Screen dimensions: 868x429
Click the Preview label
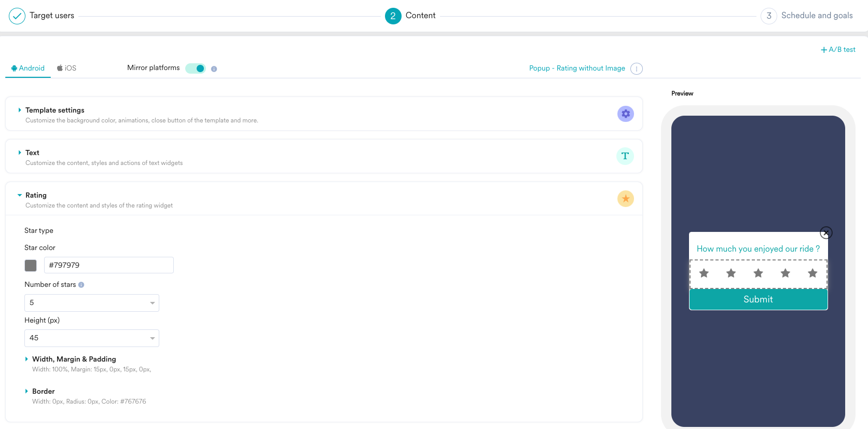682,93
